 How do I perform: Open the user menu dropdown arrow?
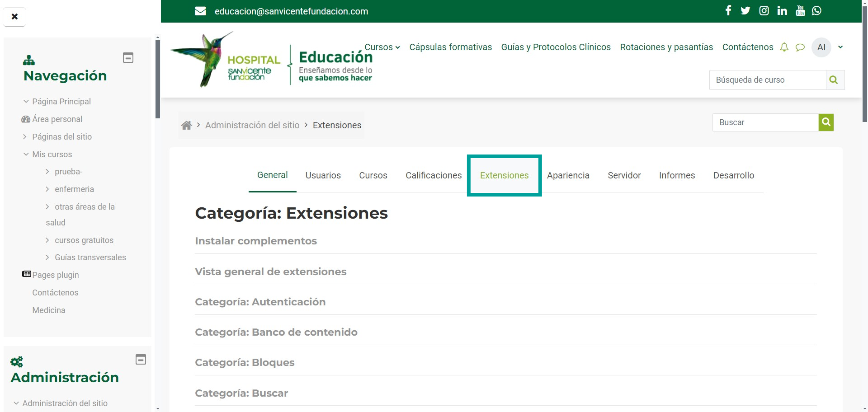pyautogui.click(x=840, y=47)
